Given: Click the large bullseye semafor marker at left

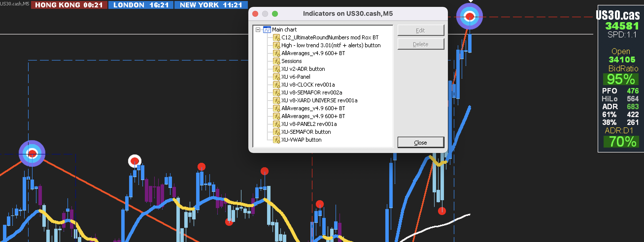Looking at the screenshot, I should coord(32,153).
